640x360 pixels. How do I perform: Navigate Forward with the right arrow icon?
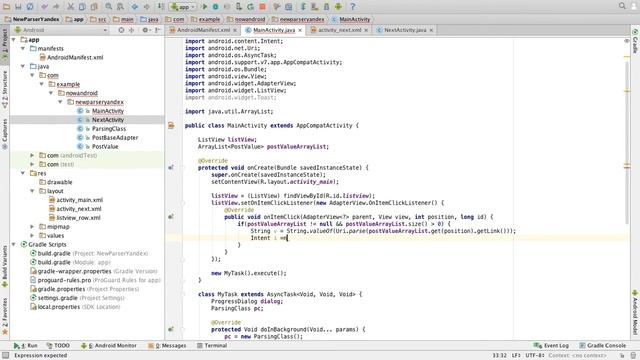147,7
